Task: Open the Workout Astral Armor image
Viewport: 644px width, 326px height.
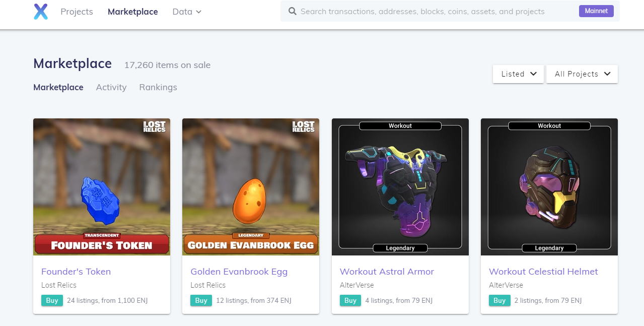Action: (400, 187)
